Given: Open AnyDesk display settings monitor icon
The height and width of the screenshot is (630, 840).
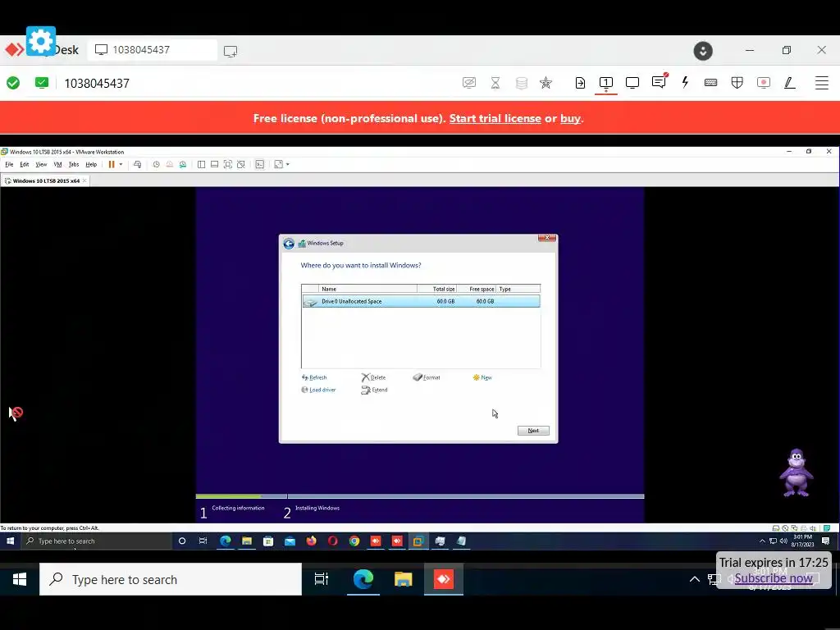Looking at the screenshot, I should [632, 83].
